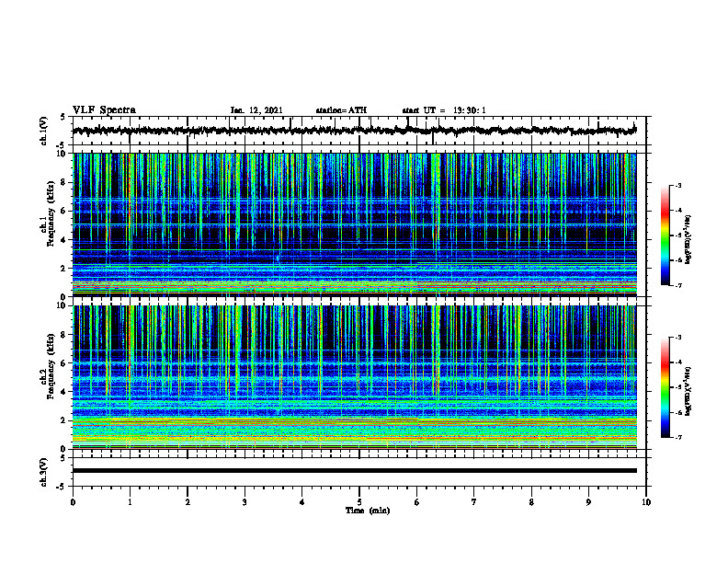Click tick label "1" on the Time axis
Viewport: 728px width, 563px height.
pyautogui.click(x=130, y=502)
